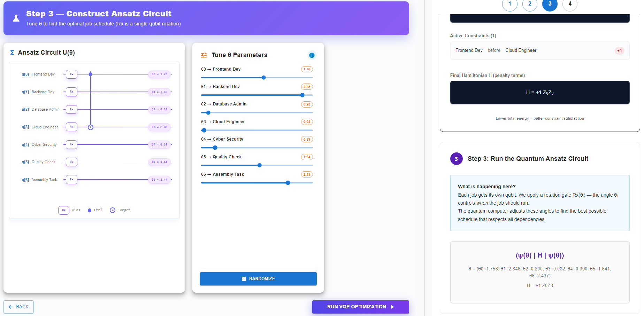Click the Rx gate on the q[6] Assembly Task wire
Screen dimensions: 644x316
pyautogui.click(x=71, y=180)
